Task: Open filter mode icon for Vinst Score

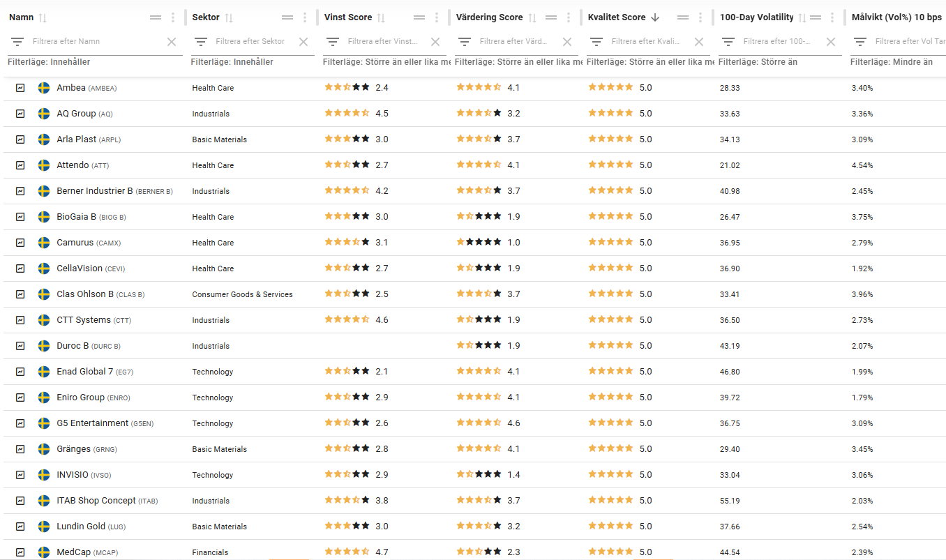Action: click(x=333, y=42)
